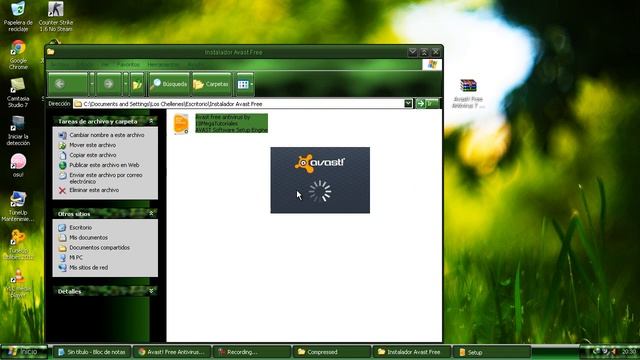Expand the address bar dropdown
Image resolution: width=640 pixels, height=360 pixels.
[x=408, y=104]
